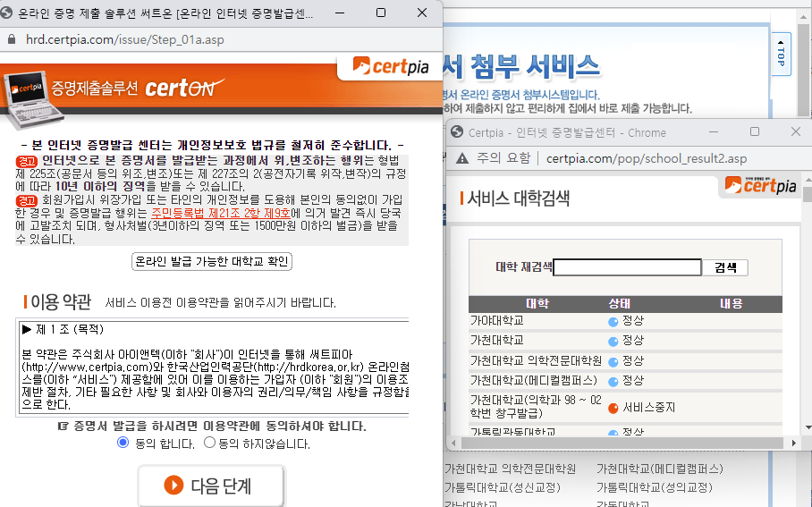Click the 다음 단계 button
Viewport: 812px width, 507px height.
point(211,486)
